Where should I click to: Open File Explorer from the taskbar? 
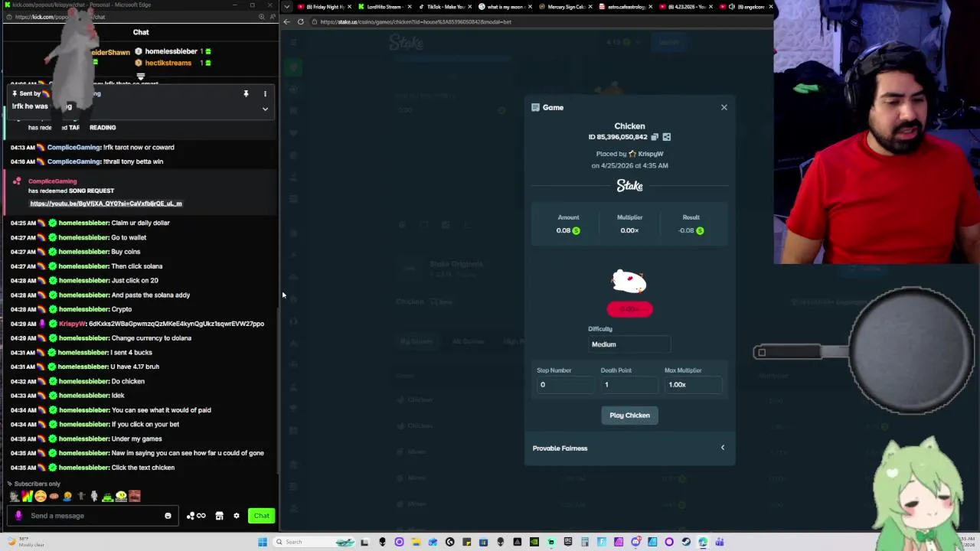pyautogui.click(x=416, y=542)
